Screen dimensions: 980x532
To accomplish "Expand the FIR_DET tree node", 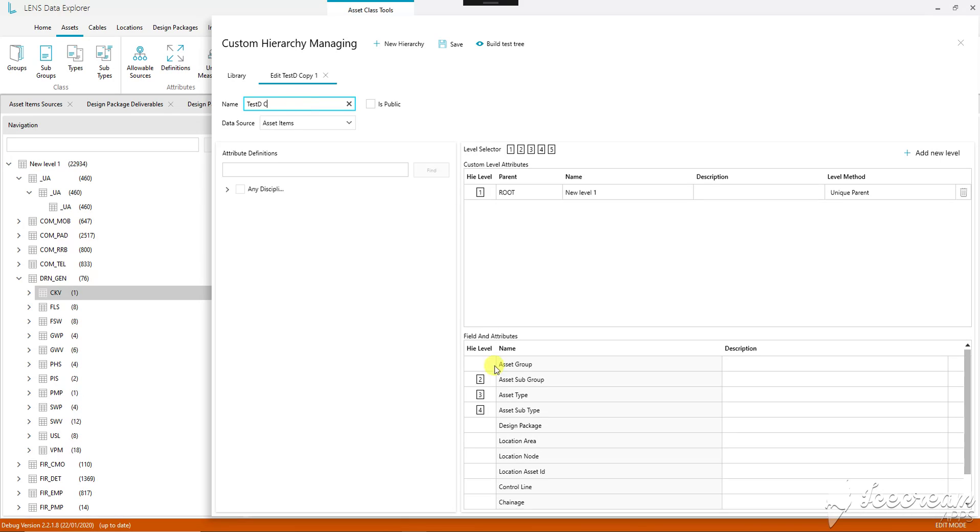I will coord(19,479).
